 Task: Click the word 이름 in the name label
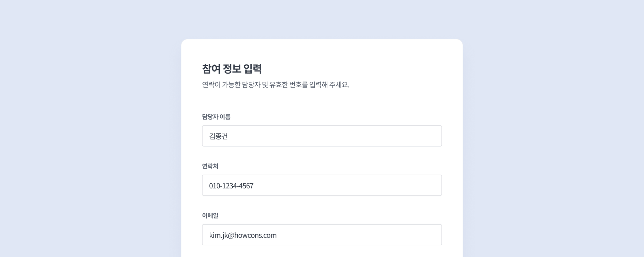pyautogui.click(x=225, y=117)
